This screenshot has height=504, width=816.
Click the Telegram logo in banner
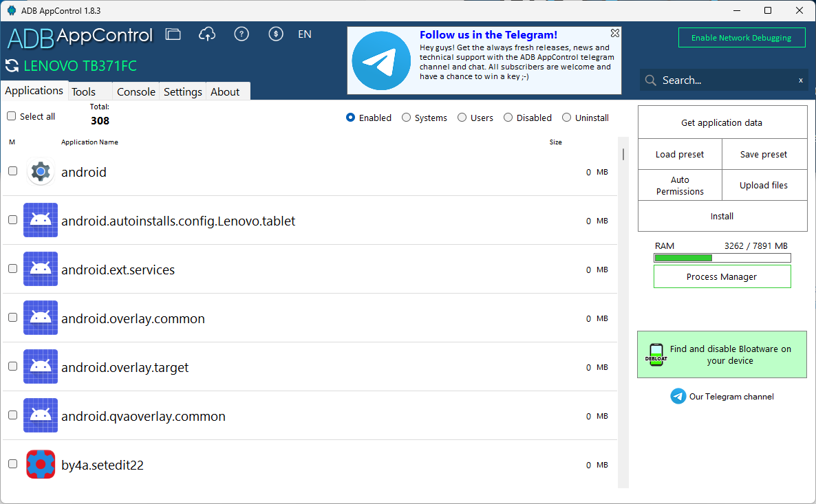(x=381, y=61)
